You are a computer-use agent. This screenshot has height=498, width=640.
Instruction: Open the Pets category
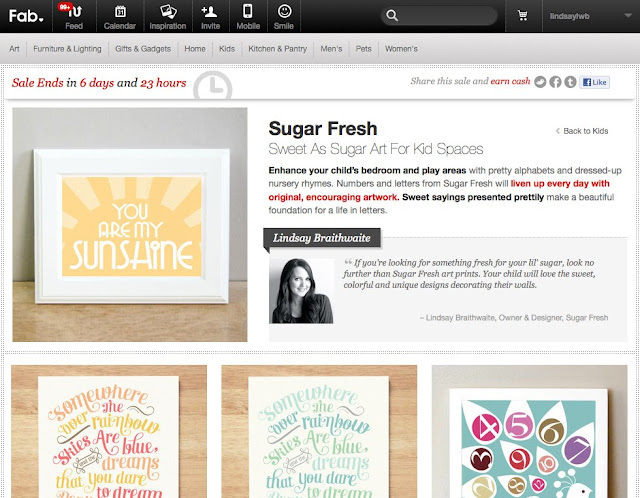363,49
